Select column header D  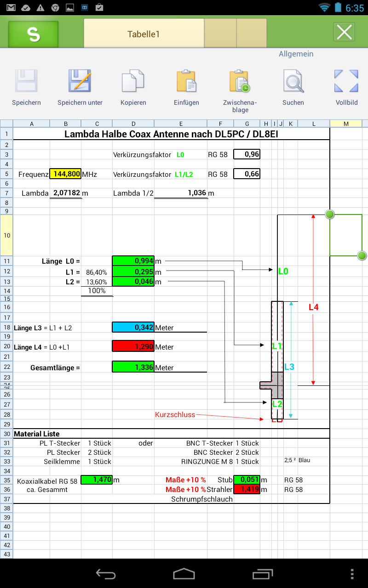point(133,123)
